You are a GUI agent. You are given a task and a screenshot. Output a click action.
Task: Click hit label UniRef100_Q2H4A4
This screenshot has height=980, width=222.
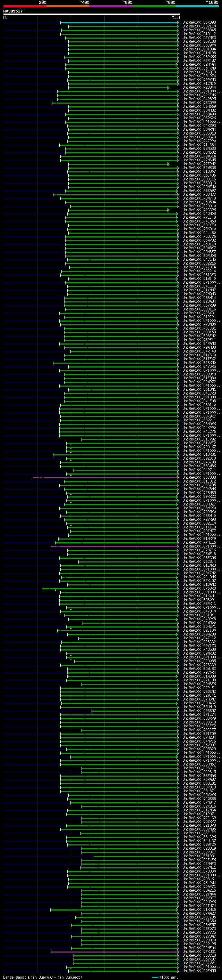[x=199, y=64]
